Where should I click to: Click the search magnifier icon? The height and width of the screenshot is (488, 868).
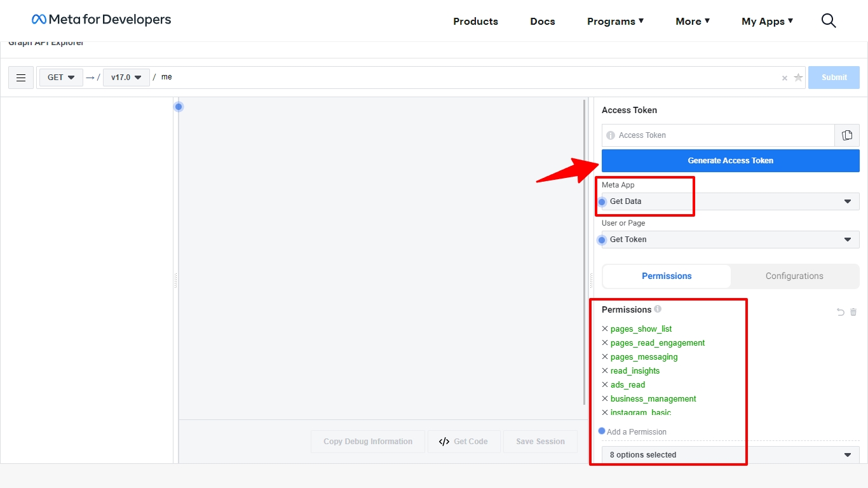pyautogui.click(x=828, y=21)
